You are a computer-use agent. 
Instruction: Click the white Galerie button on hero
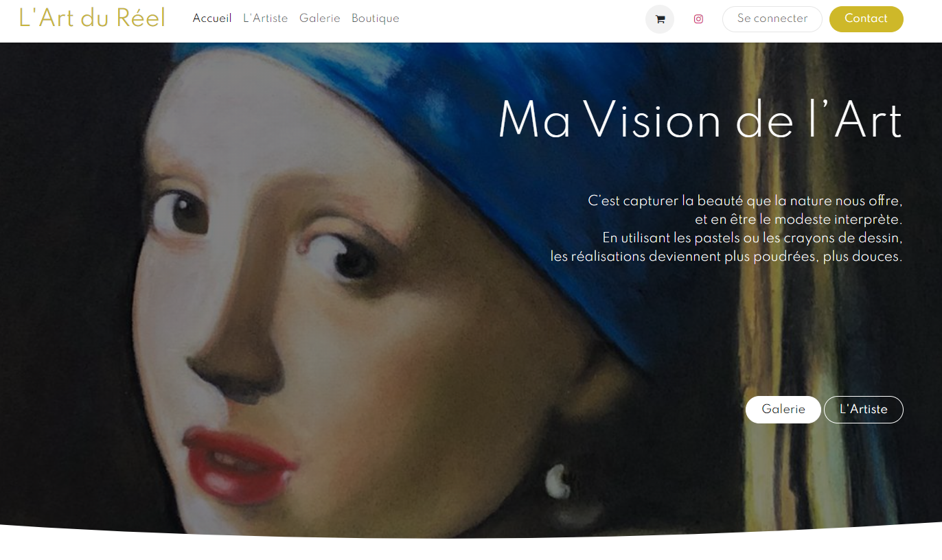click(783, 410)
